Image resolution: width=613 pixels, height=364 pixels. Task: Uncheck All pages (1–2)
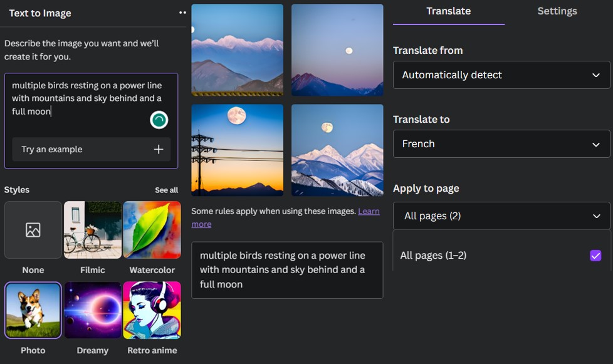595,255
